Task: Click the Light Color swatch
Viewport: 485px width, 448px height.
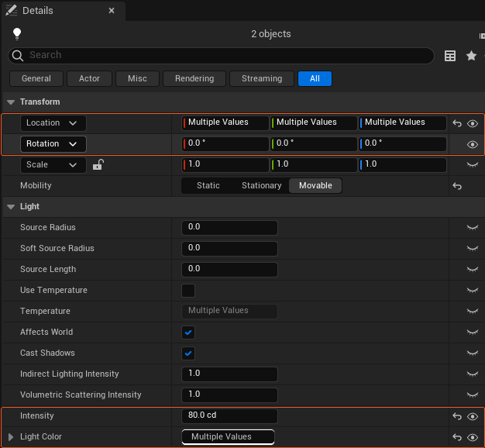Action: click(x=228, y=437)
